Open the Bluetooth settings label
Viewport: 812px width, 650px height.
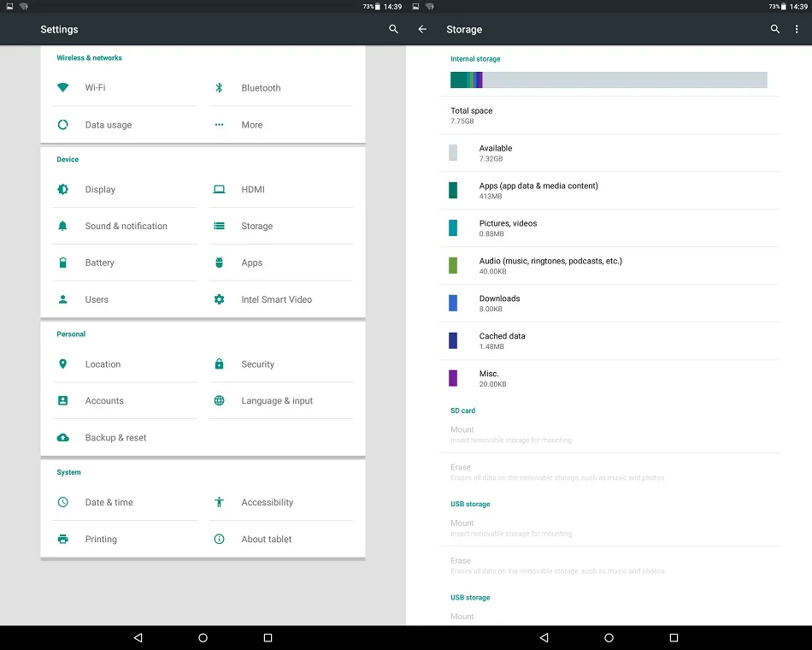click(261, 87)
